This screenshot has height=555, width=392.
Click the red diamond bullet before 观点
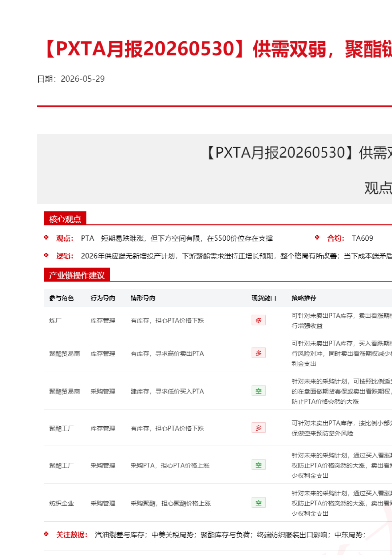(x=46, y=237)
